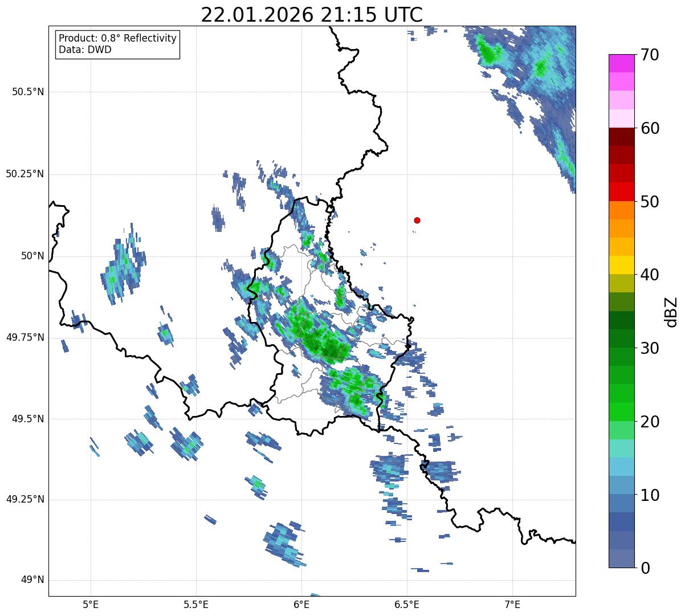Pick the orange colorbar swatch just below 50

[x=621, y=210]
